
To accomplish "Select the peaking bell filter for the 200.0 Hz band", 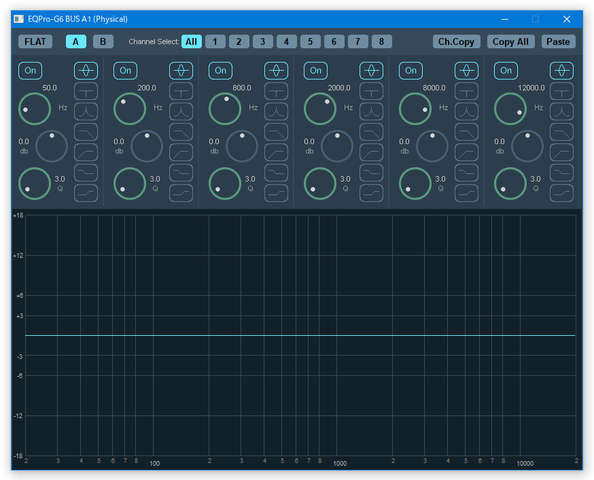I will 181,71.
